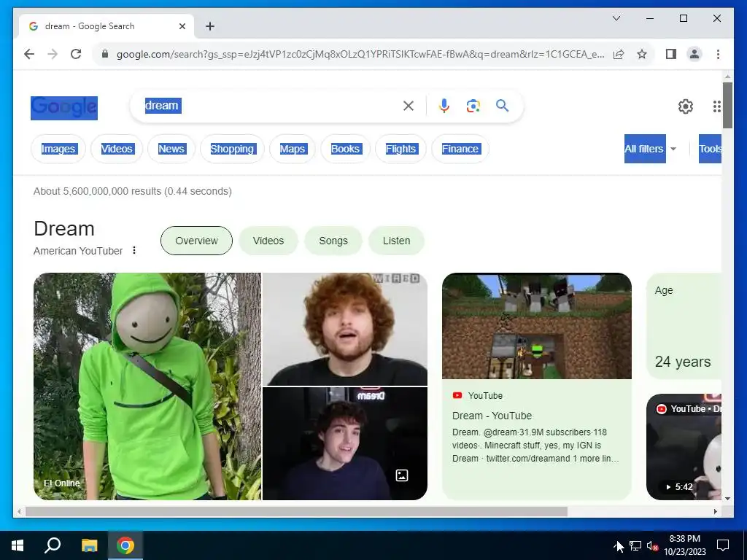Open the WIRED curly-hair image

pos(345,329)
